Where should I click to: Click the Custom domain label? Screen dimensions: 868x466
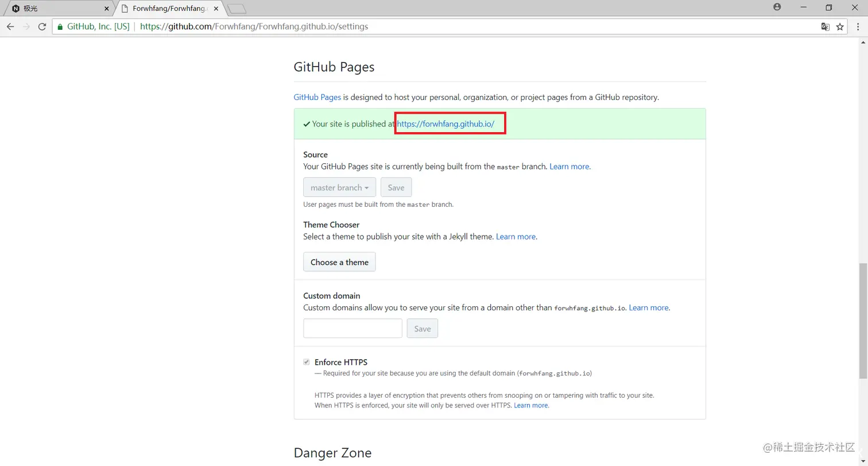(332, 295)
